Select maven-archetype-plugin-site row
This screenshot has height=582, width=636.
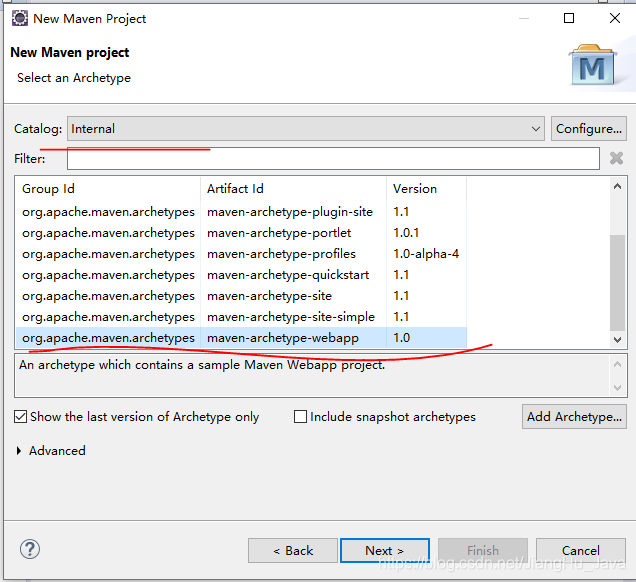click(241, 212)
